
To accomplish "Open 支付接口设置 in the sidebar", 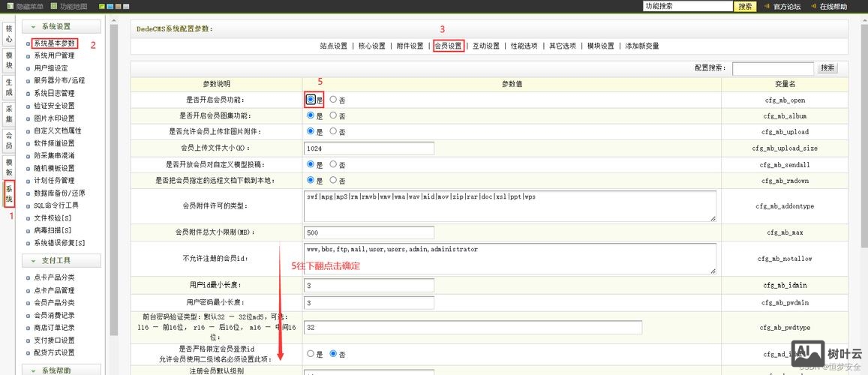I will (x=54, y=340).
